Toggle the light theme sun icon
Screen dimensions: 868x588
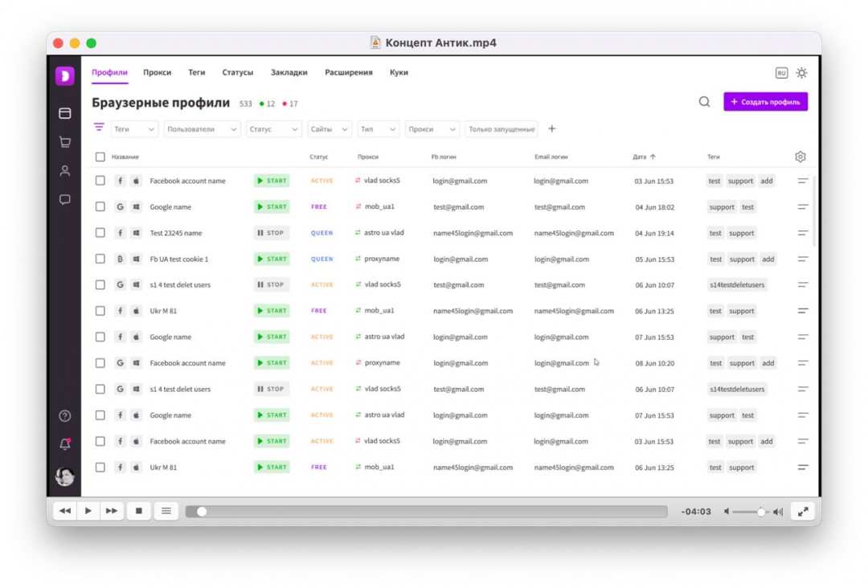coord(801,73)
